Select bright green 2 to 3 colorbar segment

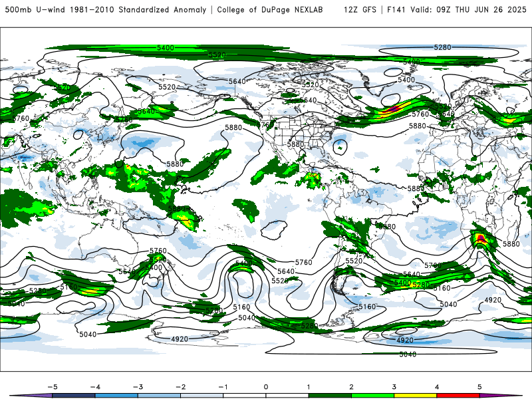pos(372,396)
